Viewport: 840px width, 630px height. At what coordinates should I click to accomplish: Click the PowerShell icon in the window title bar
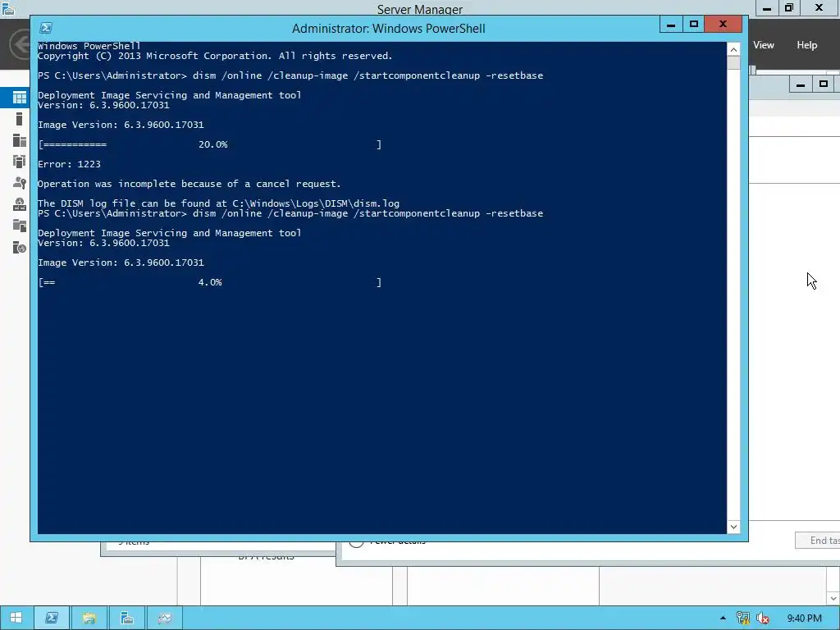click(46, 28)
